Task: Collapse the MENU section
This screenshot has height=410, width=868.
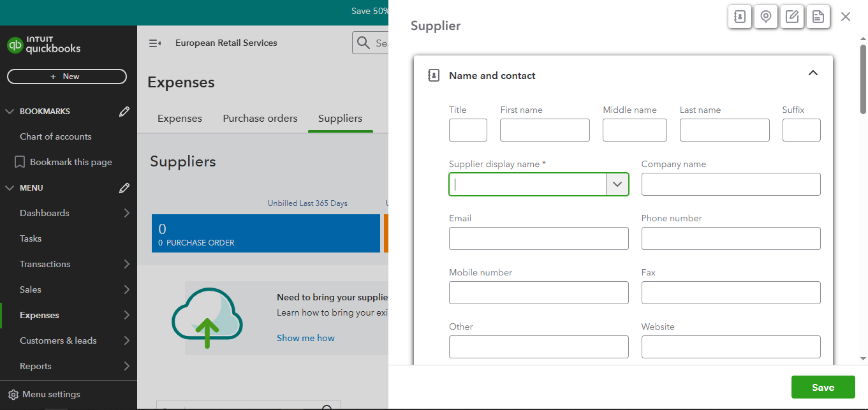Action: pyautogui.click(x=10, y=188)
